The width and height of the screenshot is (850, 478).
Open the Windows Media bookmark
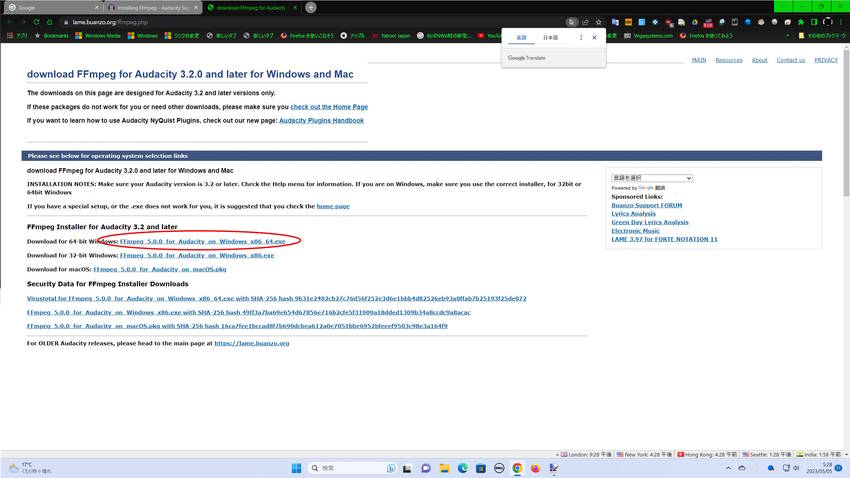coord(98,36)
